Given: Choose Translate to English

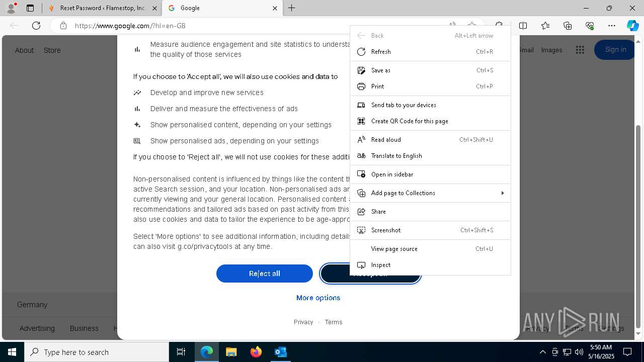Looking at the screenshot, I should [x=430, y=156].
